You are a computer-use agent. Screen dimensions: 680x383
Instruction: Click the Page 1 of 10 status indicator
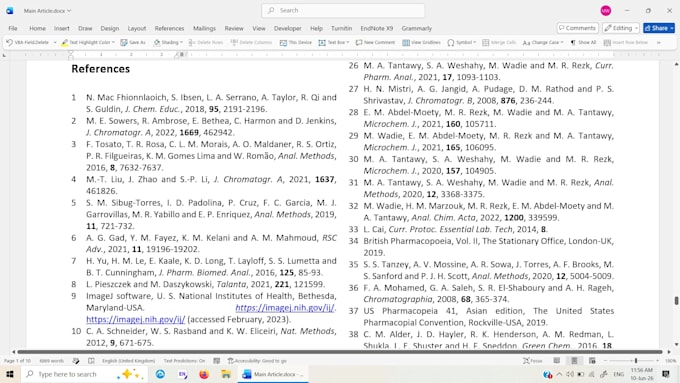(x=17, y=361)
